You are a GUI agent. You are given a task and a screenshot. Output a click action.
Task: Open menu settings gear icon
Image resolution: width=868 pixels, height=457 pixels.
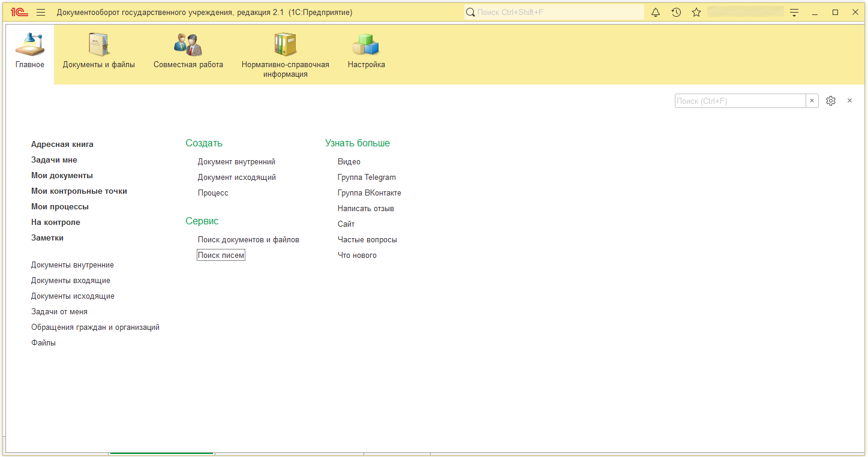[x=831, y=101]
